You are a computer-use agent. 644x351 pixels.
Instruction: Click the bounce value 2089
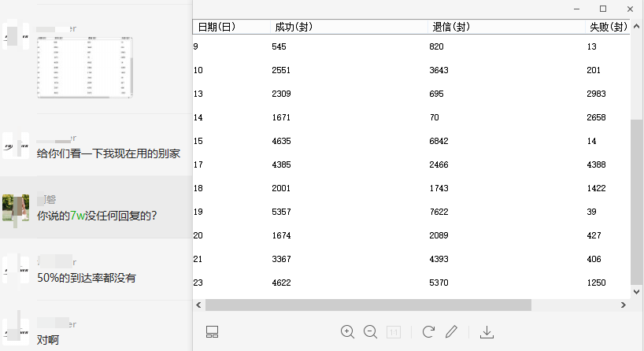coord(439,235)
